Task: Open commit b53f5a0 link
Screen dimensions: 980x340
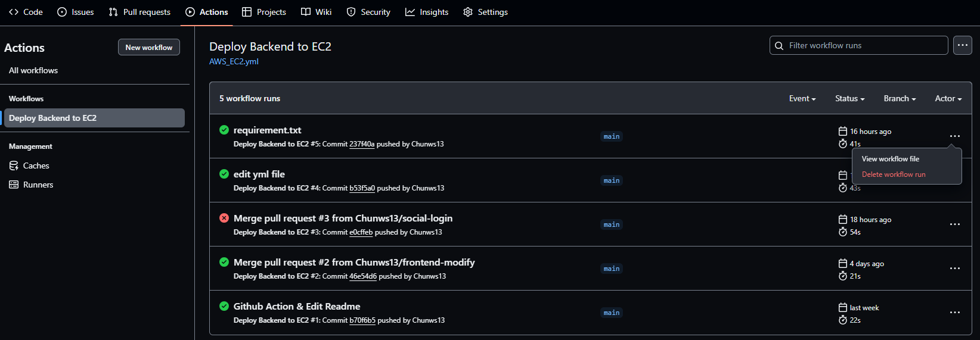Action: (x=362, y=188)
